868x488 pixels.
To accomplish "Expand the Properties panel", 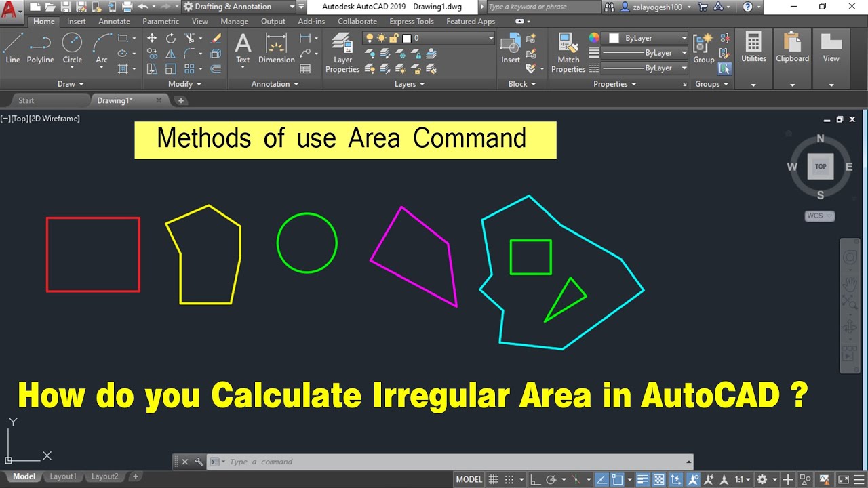I will (x=614, y=84).
